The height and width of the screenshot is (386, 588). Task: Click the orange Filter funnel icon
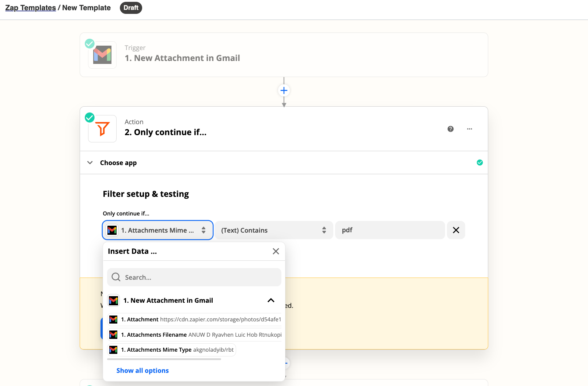tap(102, 129)
